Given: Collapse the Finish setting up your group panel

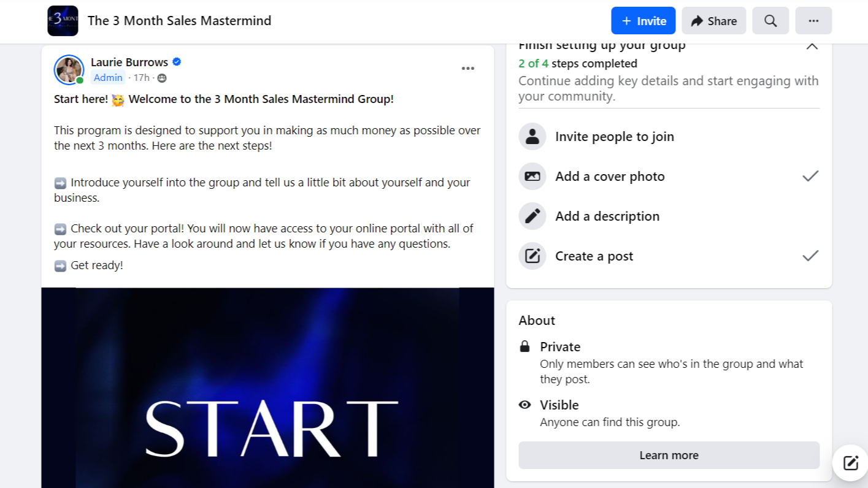Looking at the screenshot, I should pyautogui.click(x=812, y=46).
